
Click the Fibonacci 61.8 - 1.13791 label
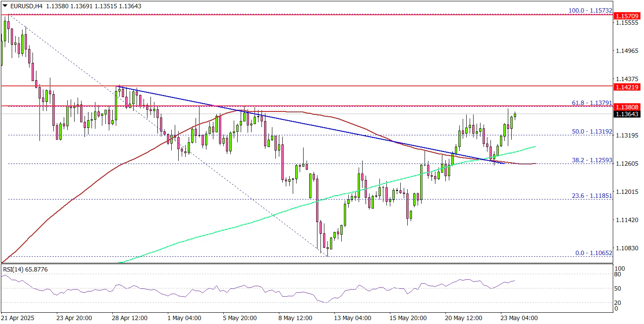pyautogui.click(x=592, y=103)
